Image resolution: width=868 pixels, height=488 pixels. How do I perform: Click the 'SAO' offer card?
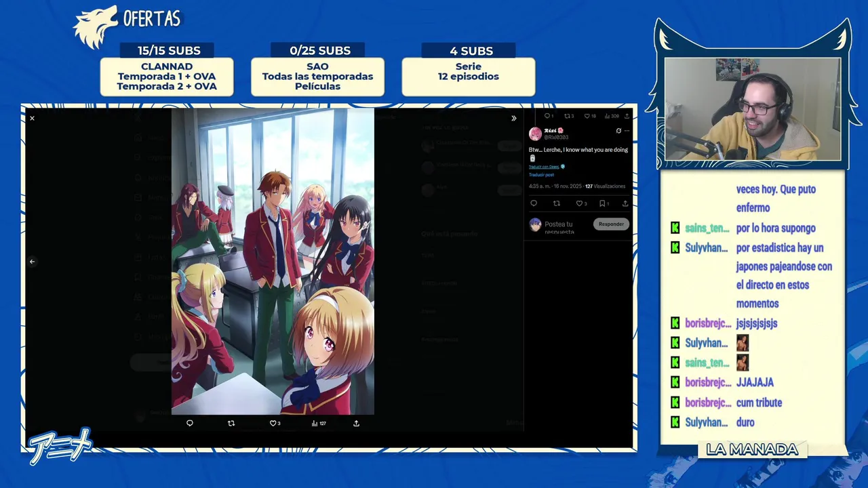(317, 77)
